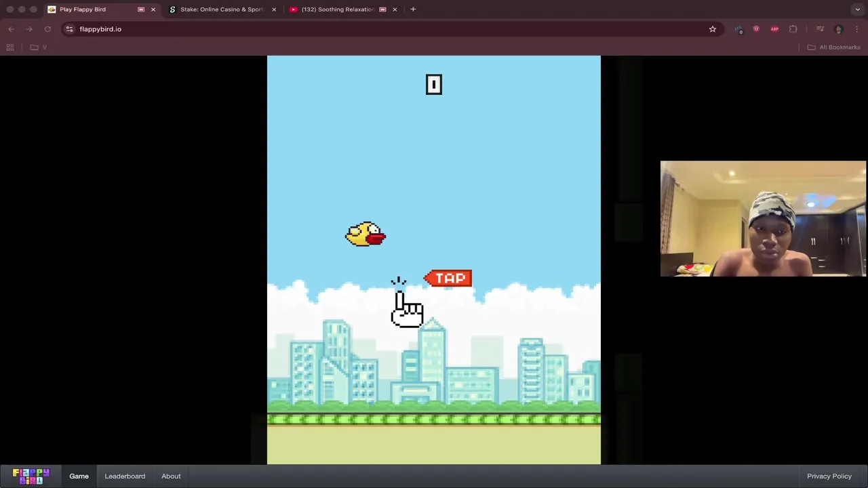Click the macOS red close window button
The height and width of the screenshot is (488, 868).
pos(10,9)
